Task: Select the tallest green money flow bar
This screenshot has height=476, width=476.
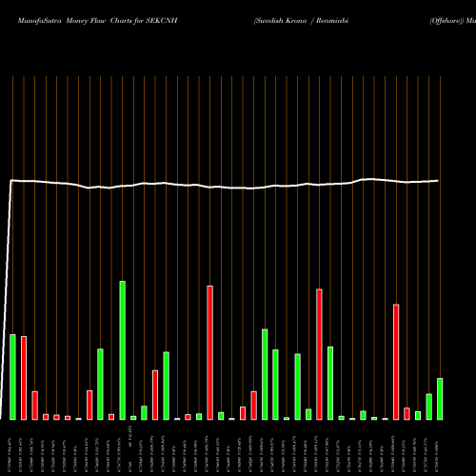Action: coord(122,350)
